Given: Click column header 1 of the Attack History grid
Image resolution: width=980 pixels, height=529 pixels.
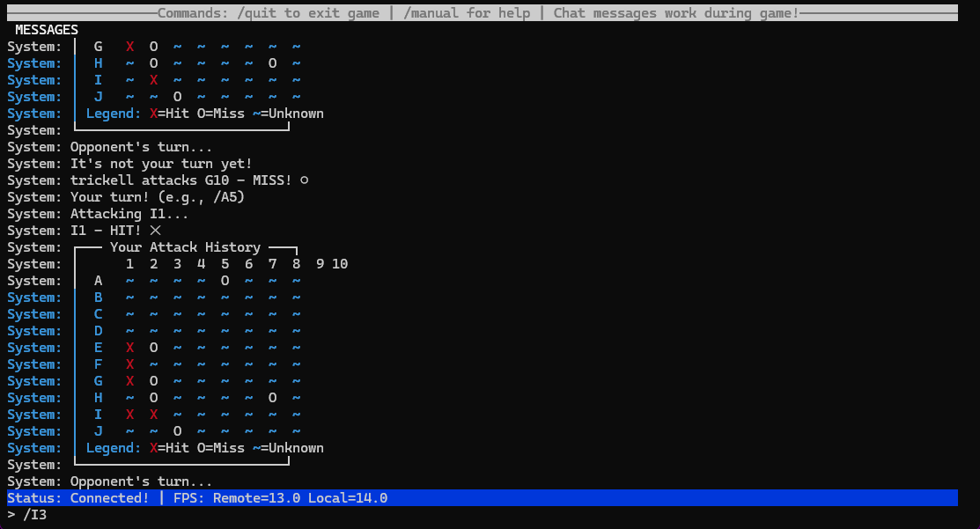Looking at the screenshot, I should click(130, 264).
